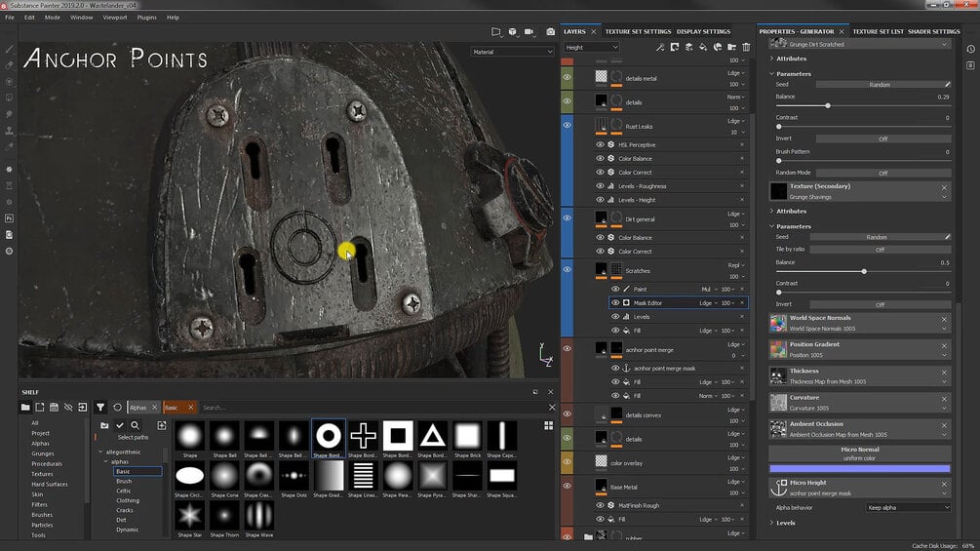This screenshot has width=980, height=551.
Task: Select the Eraser tool in left toolbar
Action: [x=10, y=65]
